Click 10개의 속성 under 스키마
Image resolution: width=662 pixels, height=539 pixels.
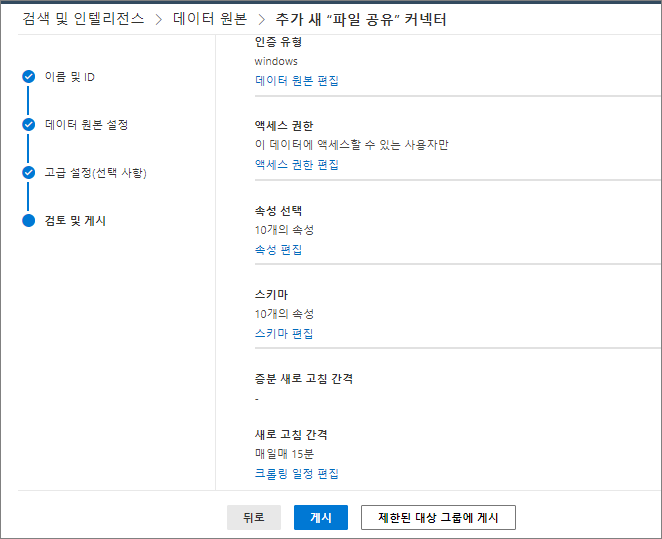(x=284, y=314)
